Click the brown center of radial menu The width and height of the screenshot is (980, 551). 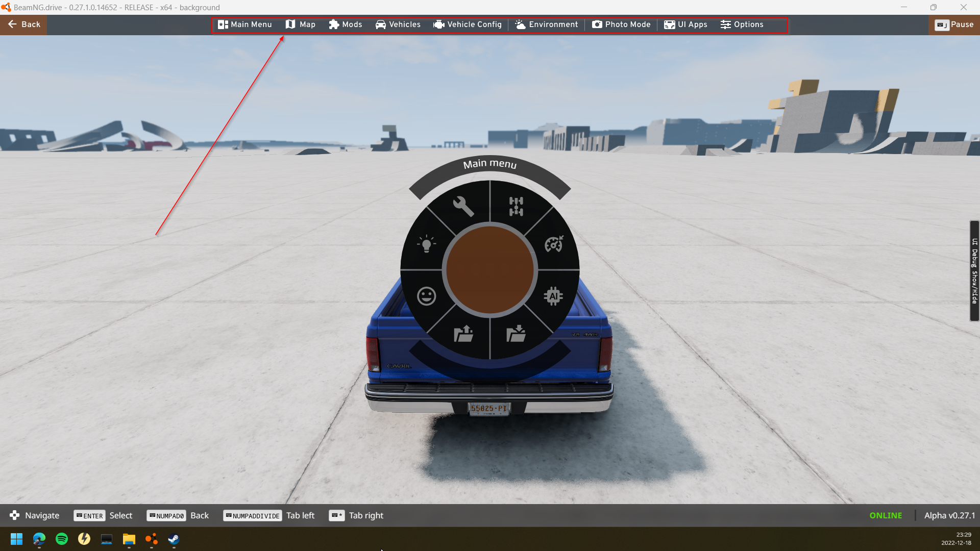pyautogui.click(x=490, y=270)
